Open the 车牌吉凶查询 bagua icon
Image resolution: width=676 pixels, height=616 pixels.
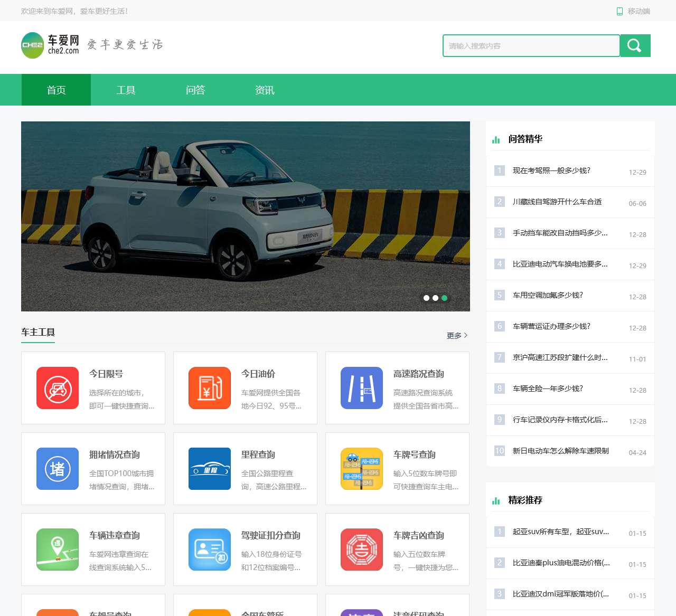[x=362, y=549]
